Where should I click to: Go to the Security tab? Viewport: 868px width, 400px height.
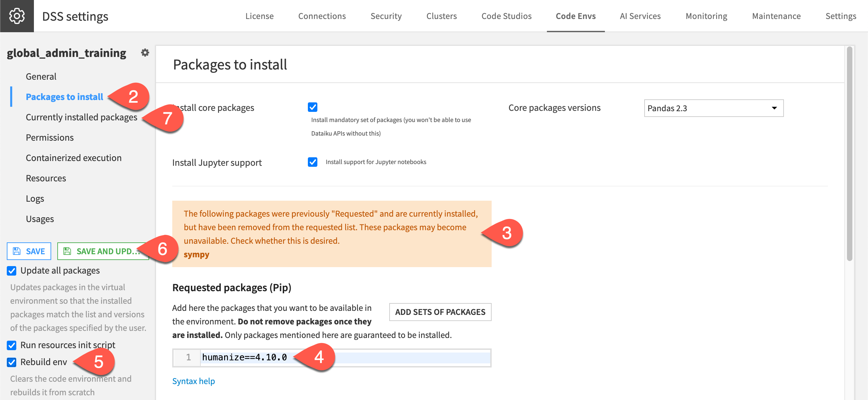point(386,16)
